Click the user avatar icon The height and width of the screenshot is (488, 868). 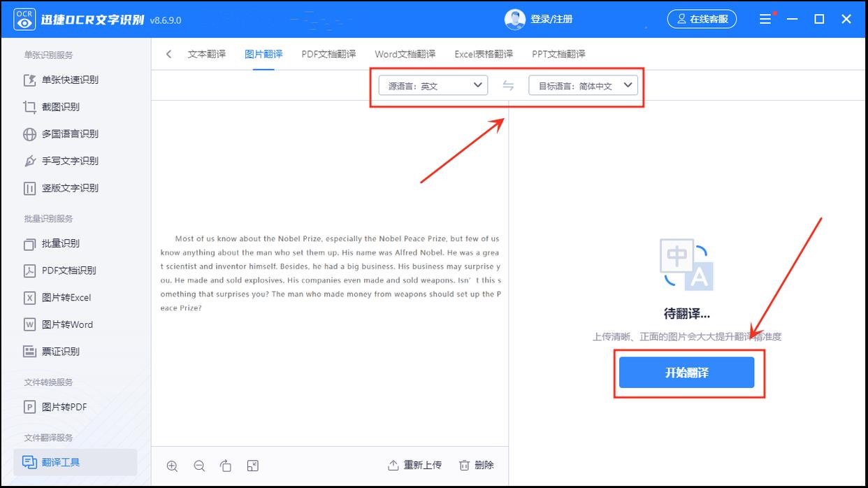(x=514, y=19)
